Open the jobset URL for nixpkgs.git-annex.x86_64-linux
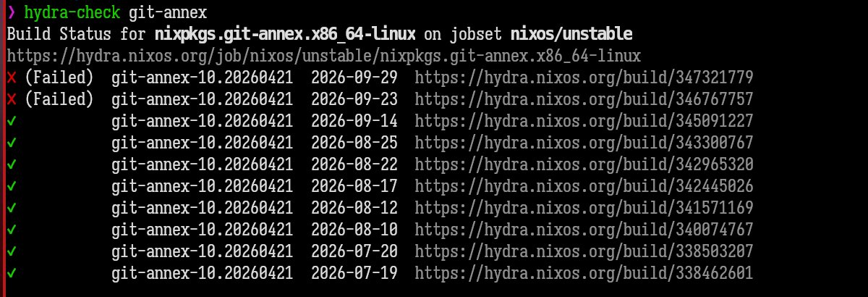The height and width of the screenshot is (297, 868). click(324, 56)
